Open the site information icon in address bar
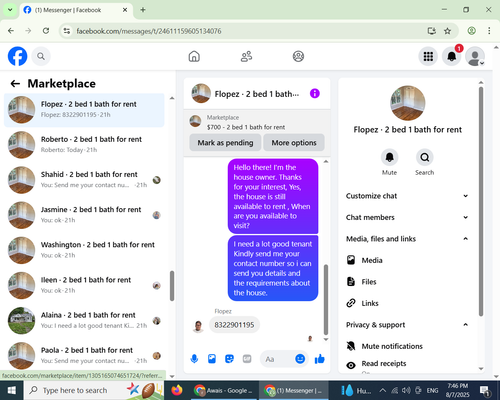Viewport: 500px width, 400px height. tap(67, 31)
